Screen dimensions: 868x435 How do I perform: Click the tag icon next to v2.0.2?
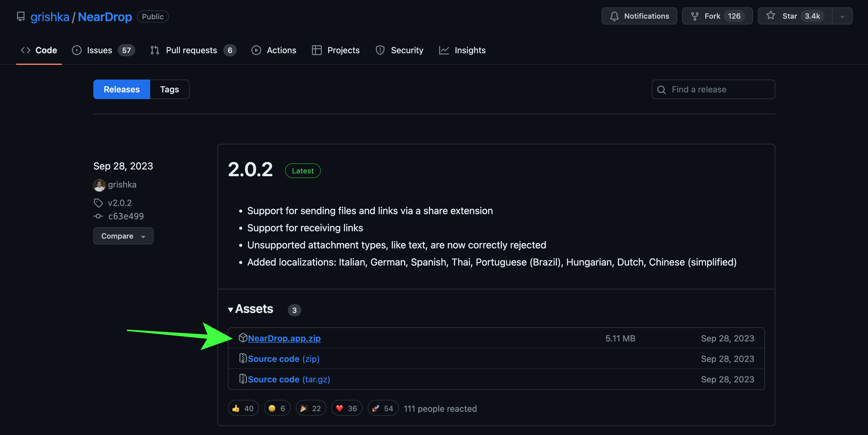click(98, 203)
